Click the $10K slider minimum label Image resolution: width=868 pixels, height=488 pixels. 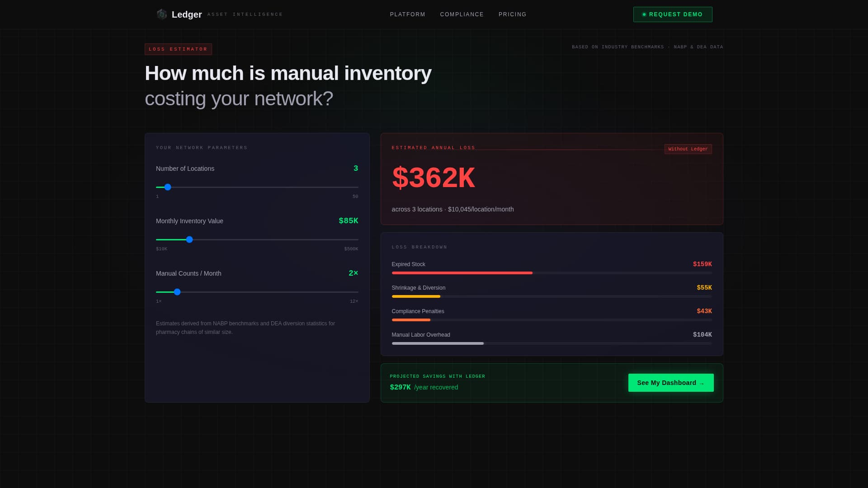coord(162,249)
